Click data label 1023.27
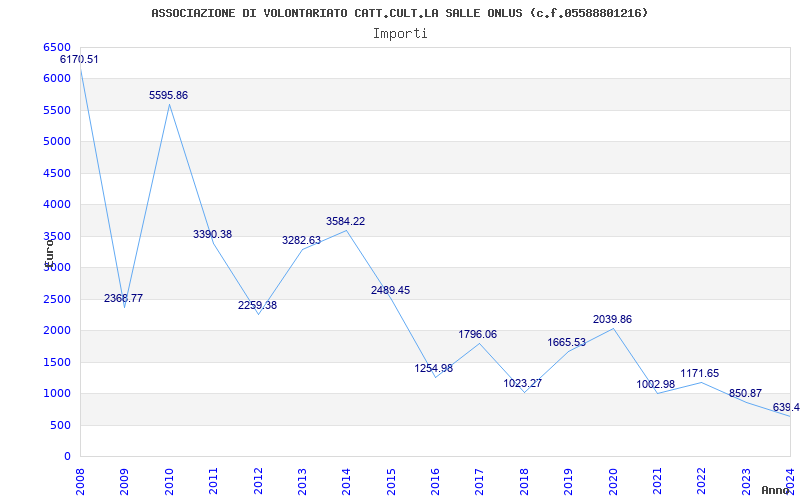This screenshot has width=800, height=500. 522,383
